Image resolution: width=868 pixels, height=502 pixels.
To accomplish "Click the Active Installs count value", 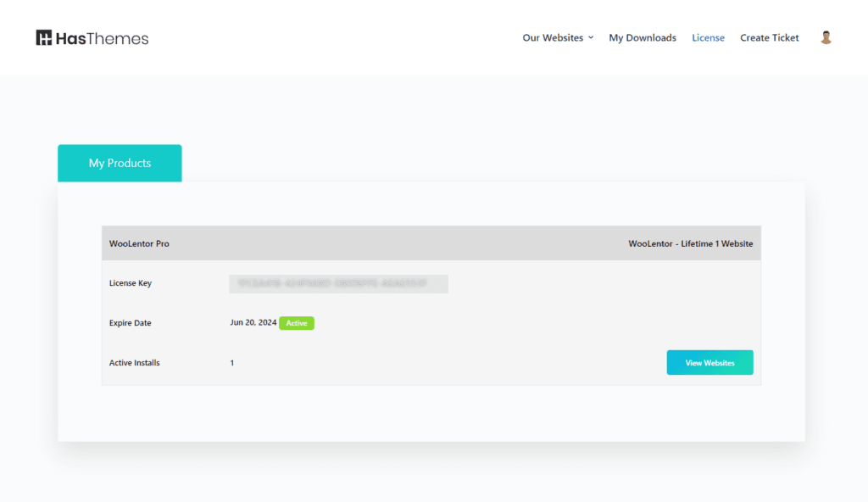I will [232, 363].
